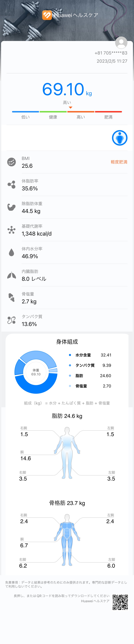Tap the blue body shape icon
134x644 pixels.
(120, 138)
